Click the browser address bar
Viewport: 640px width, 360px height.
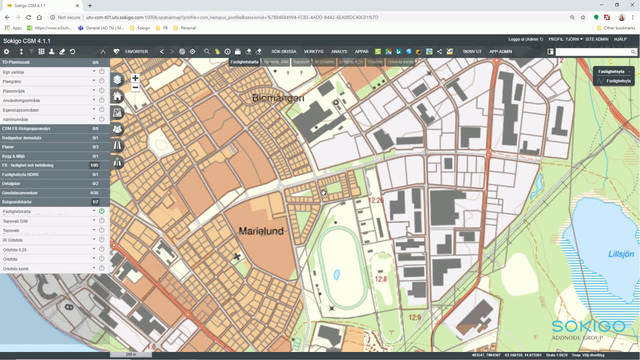coord(310,18)
